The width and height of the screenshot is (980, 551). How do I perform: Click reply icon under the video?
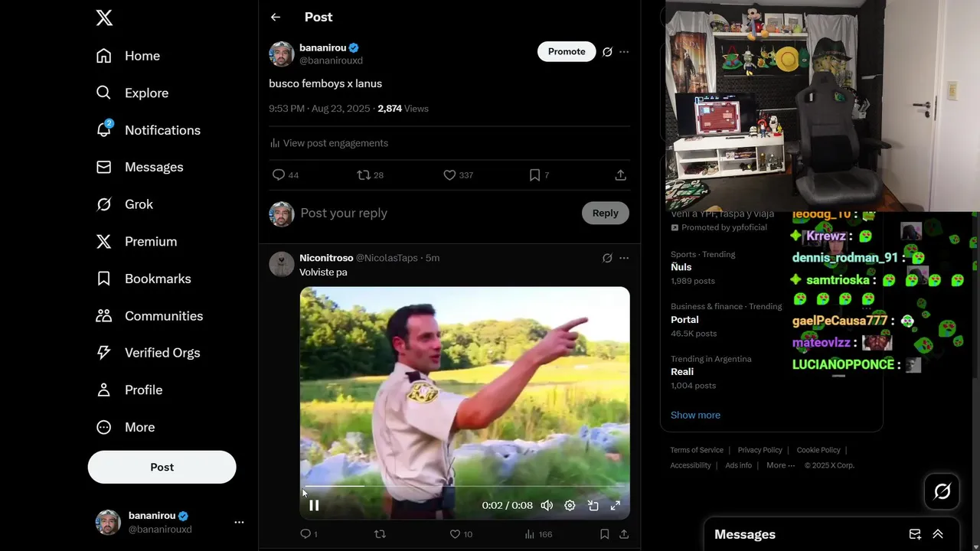pos(305,534)
